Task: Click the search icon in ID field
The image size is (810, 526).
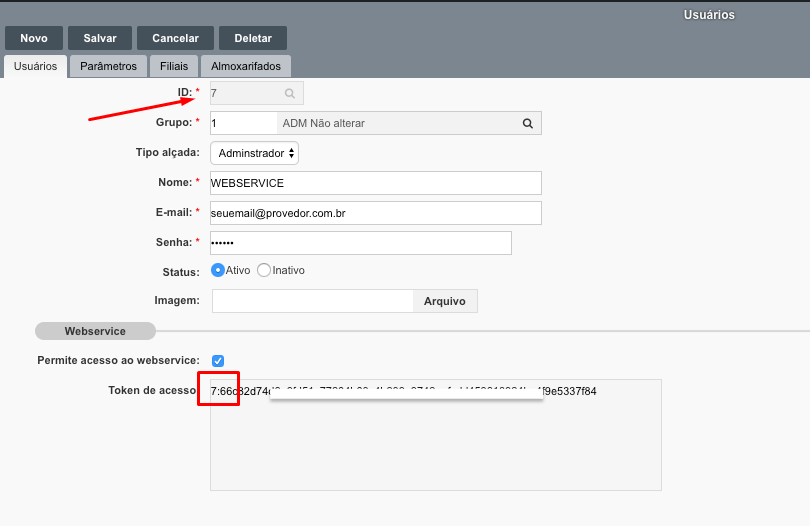Action: 289,93
